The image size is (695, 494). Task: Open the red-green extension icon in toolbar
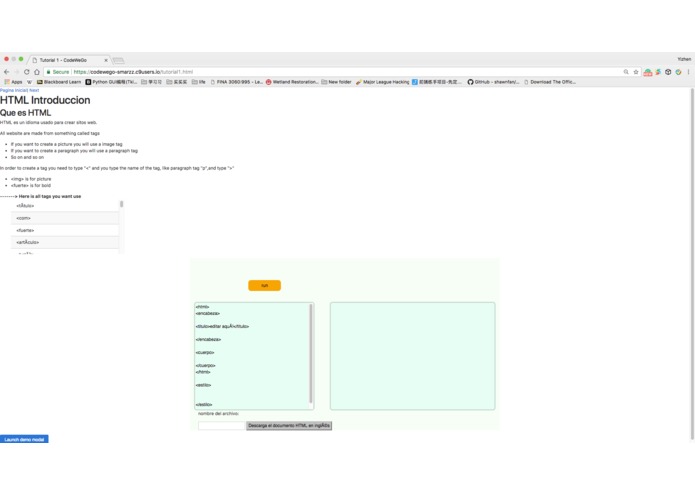click(x=648, y=72)
